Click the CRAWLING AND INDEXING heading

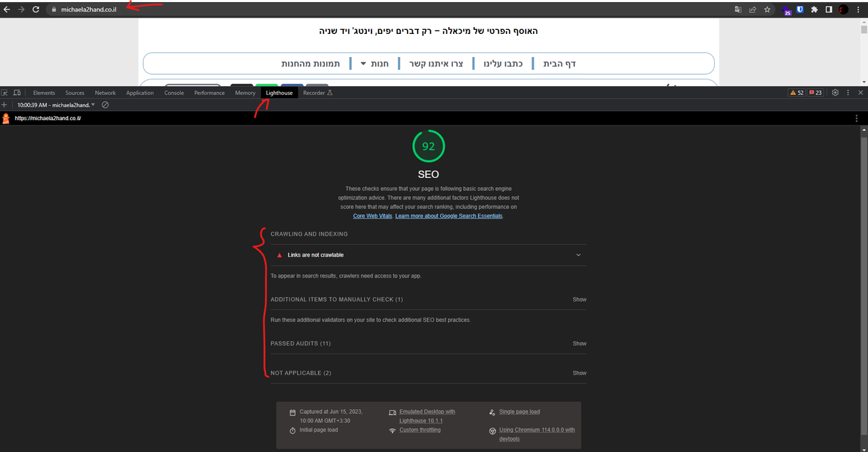point(309,234)
